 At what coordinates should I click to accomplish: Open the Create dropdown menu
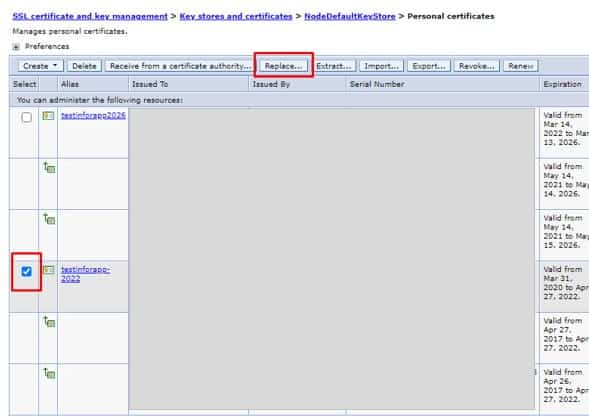[41, 66]
